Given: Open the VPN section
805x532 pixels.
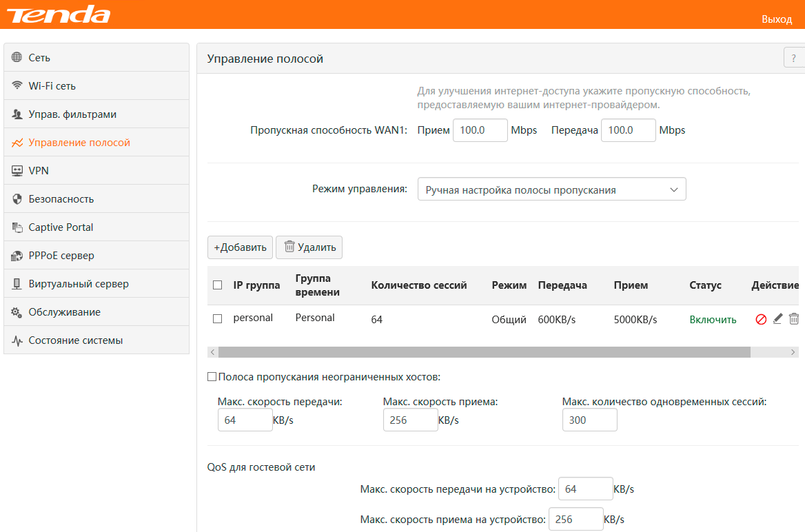Looking at the screenshot, I should (x=96, y=170).
